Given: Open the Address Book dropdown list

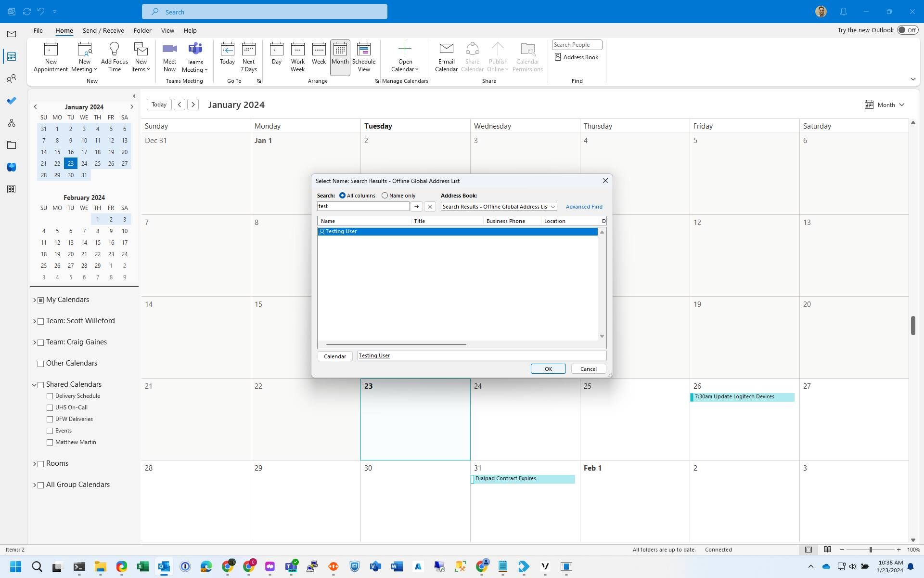Looking at the screenshot, I should (552, 207).
